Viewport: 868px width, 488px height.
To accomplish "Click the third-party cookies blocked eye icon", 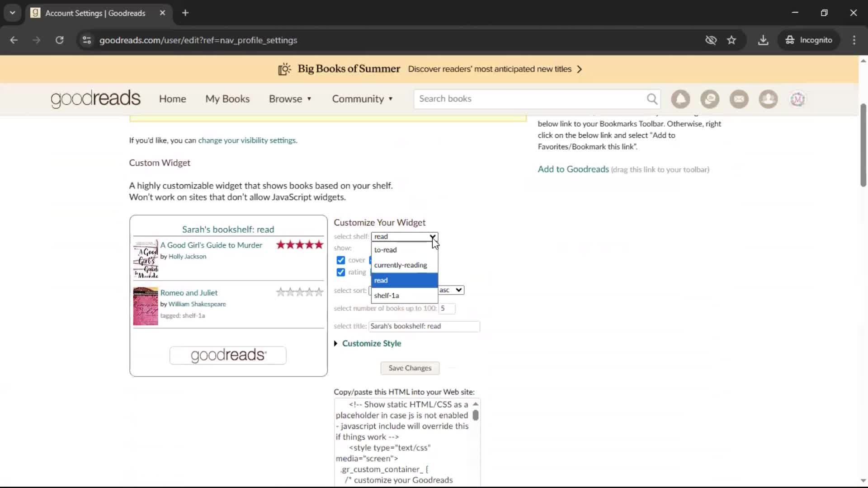I will [x=711, y=40].
